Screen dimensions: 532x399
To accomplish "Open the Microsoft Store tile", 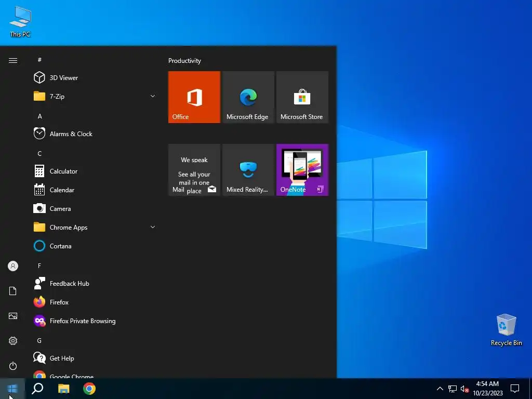I will tap(302, 97).
